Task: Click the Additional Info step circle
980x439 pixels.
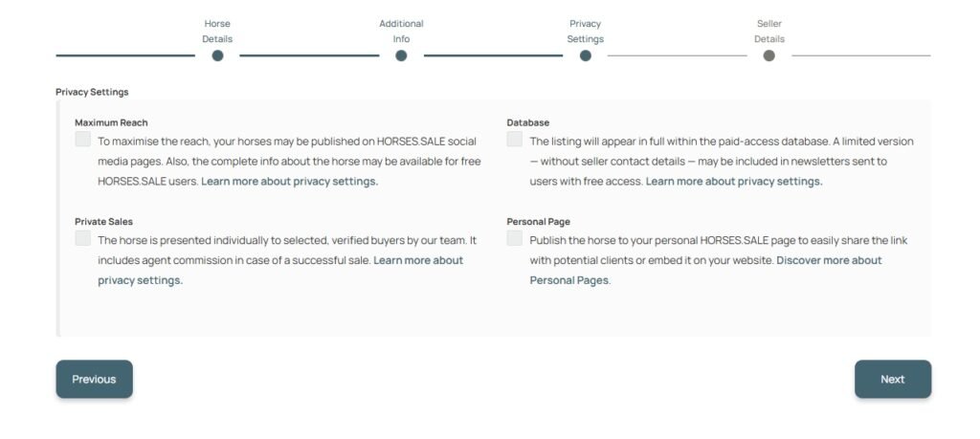Action: coord(401,55)
